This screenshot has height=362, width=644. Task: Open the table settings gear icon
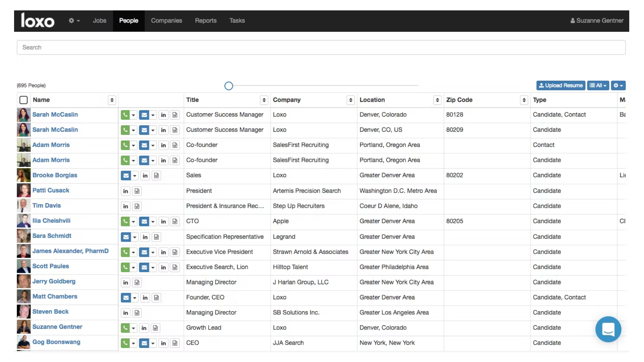pos(618,85)
